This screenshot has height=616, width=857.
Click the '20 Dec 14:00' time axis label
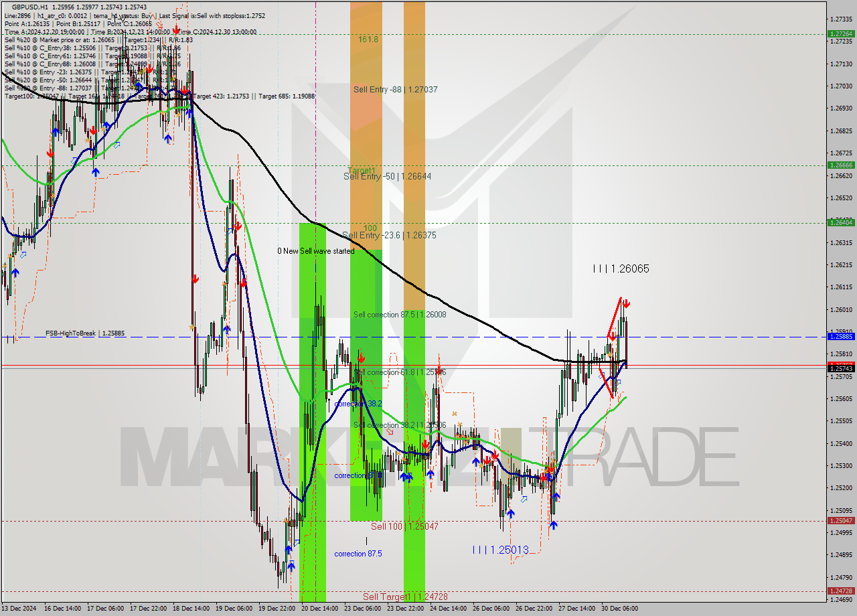pos(319,609)
